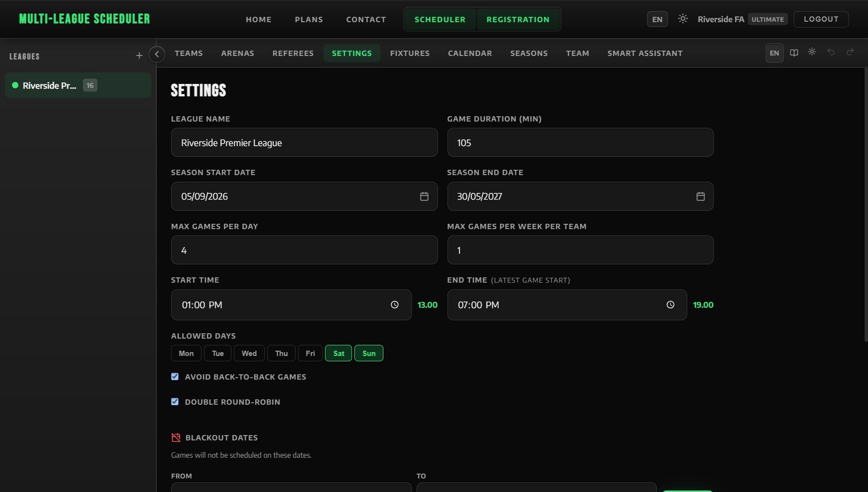Image resolution: width=868 pixels, height=492 pixels.
Task: Open the Contact page
Action: coord(366,19)
